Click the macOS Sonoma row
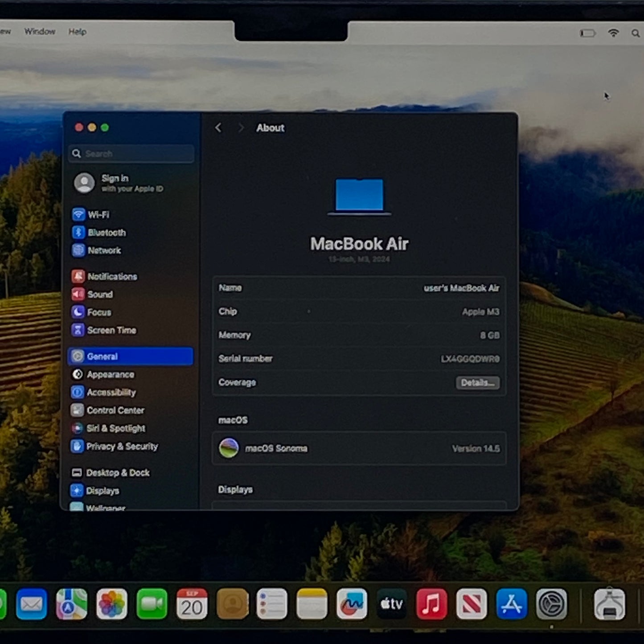The width and height of the screenshot is (644, 644). point(359,448)
